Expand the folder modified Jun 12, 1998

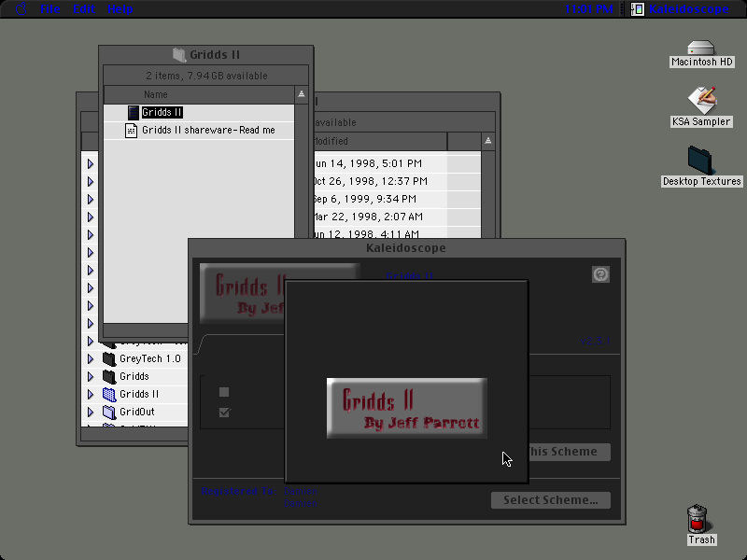pyautogui.click(x=91, y=234)
